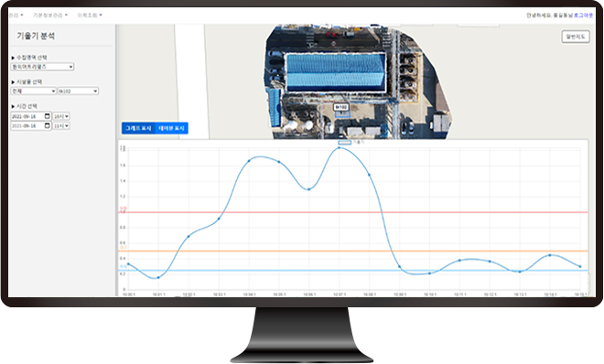The width and height of the screenshot is (604, 364).
Task: Click the chart peak data point at 10:07
Action: 339,148
